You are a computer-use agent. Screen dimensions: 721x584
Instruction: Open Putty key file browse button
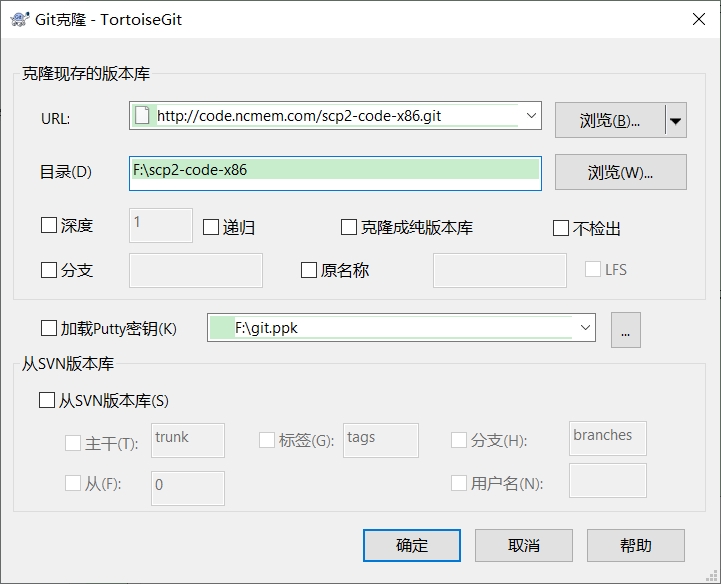[x=625, y=329]
